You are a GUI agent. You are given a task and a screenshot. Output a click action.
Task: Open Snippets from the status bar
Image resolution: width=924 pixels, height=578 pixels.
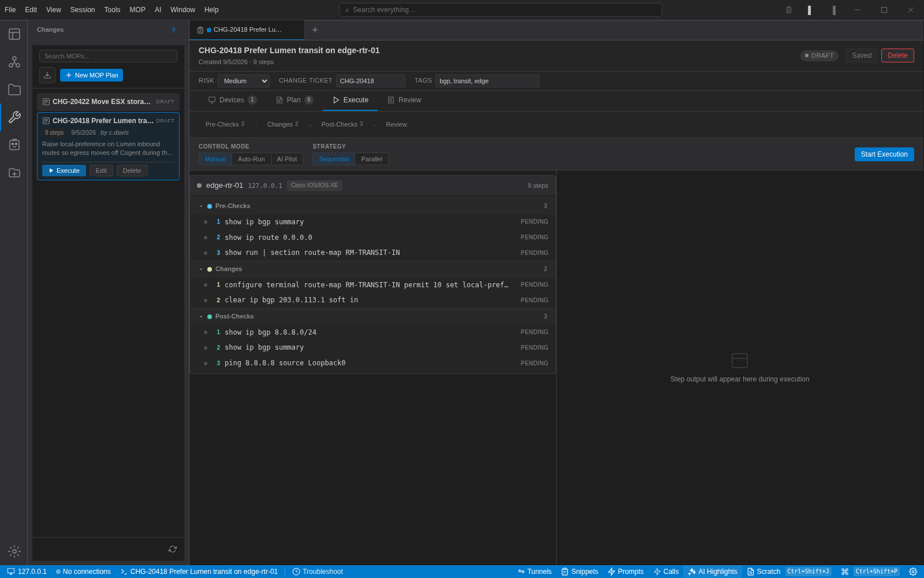580,572
